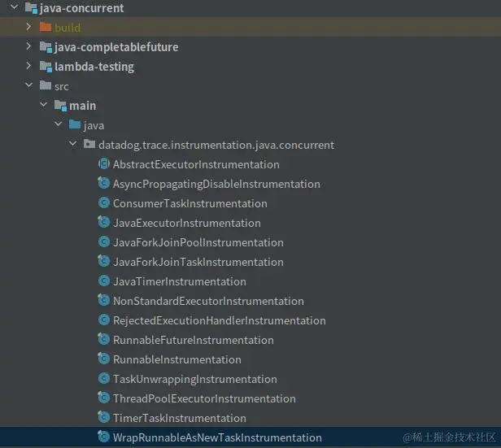The height and width of the screenshot is (448, 501).
Task: Open NonStandardExecutorInstrumentation class
Action: click(209, 301)
